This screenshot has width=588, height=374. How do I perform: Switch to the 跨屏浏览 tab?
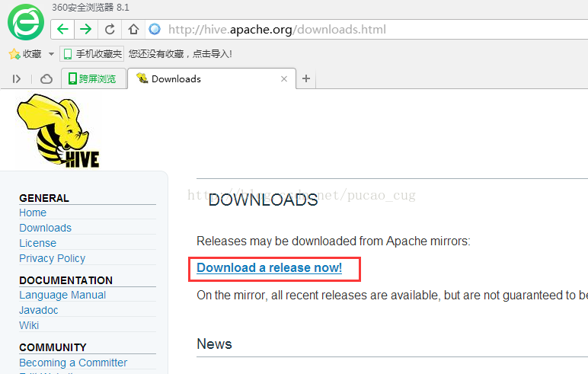point(93,78)
